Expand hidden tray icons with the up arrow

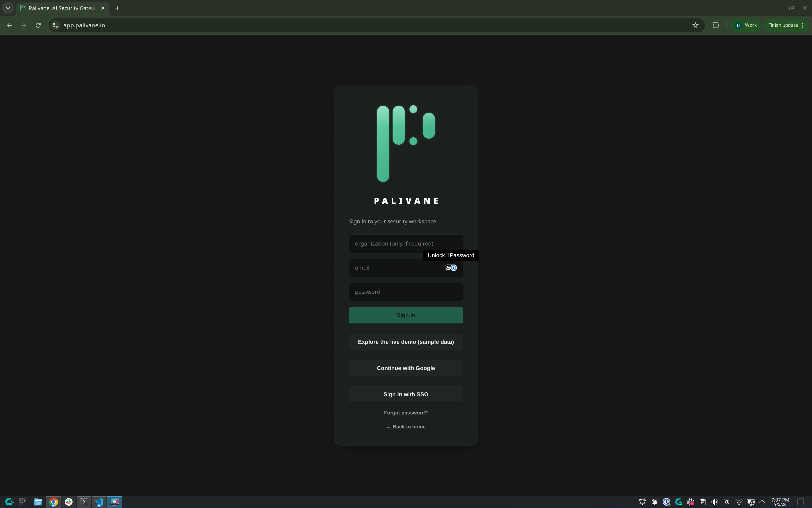(762, 502)
